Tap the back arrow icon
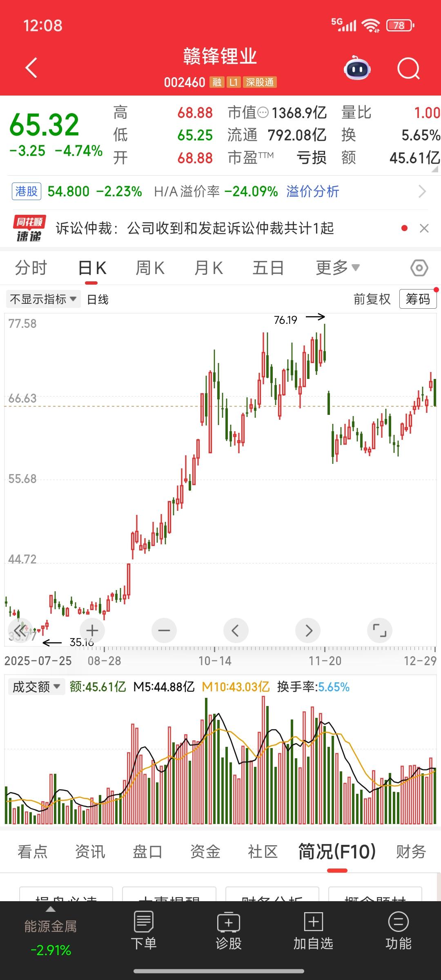Viewport: 441px width, 980px height. tap(31, 68)
